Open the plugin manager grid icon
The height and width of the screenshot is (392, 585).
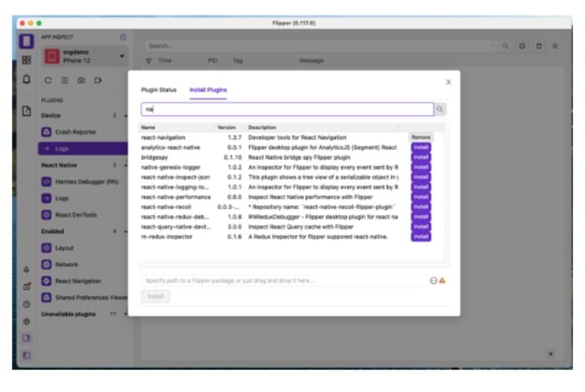point(27,60)
